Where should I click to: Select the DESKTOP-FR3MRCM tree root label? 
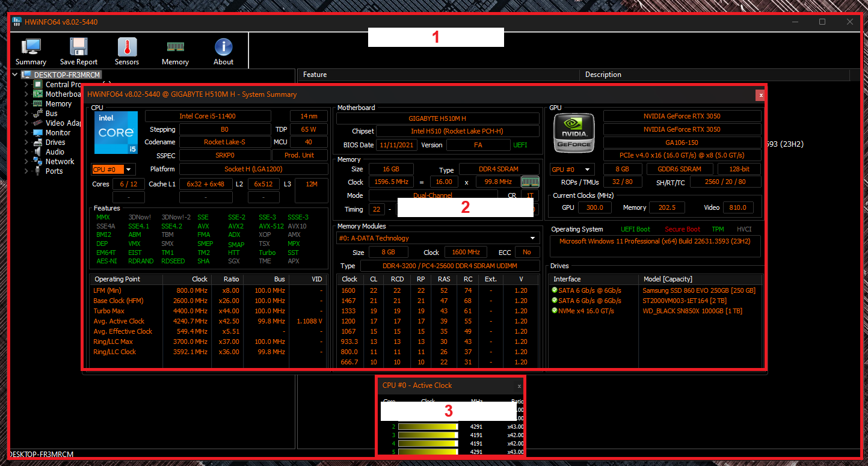(67, 75)
